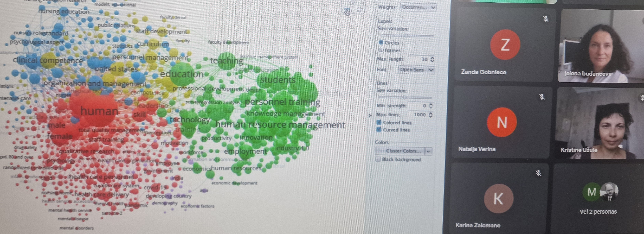Click Natalja Verina's muted microphone icon
Viewport: 644px width, 234px height.
542,97
